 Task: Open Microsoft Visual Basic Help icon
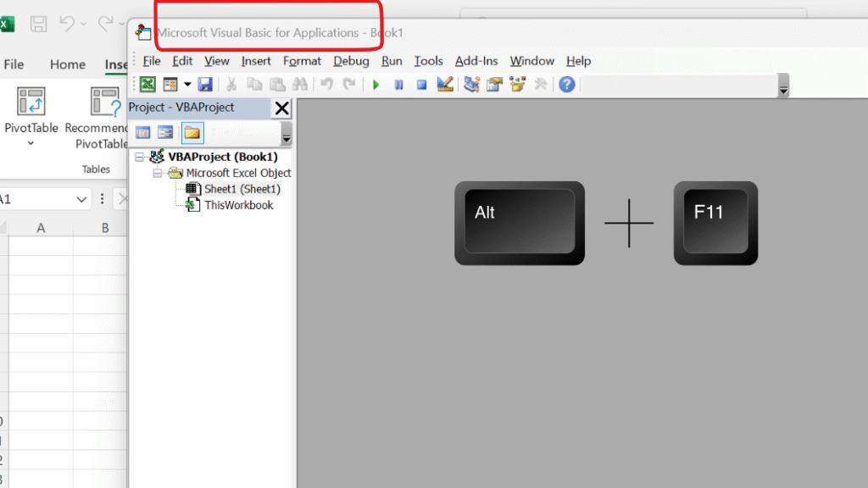point(567,85)
